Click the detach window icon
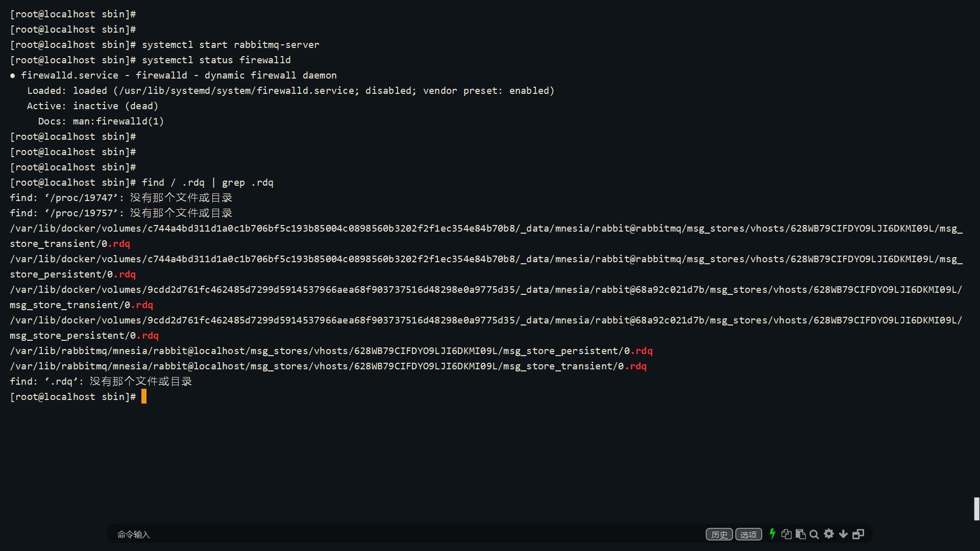This screenshot has width=980, height=551. click(x=859, y=534)
